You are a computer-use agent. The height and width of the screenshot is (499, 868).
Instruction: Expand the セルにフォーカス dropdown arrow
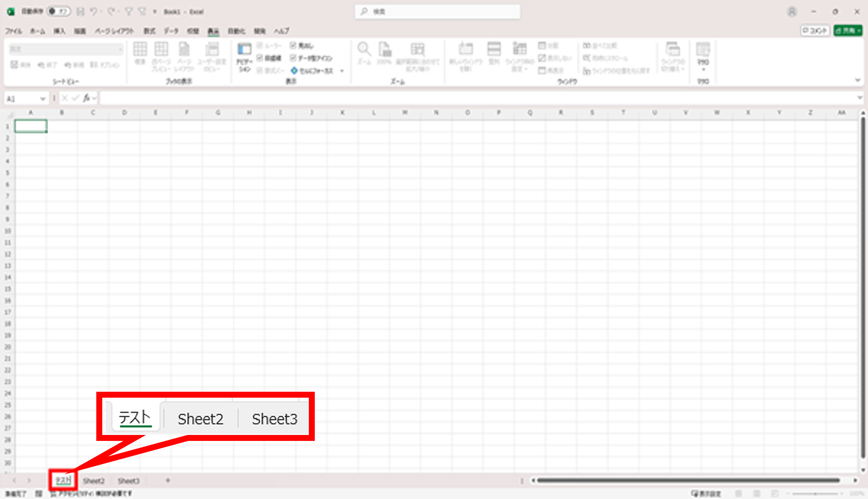tap(342, 71)
